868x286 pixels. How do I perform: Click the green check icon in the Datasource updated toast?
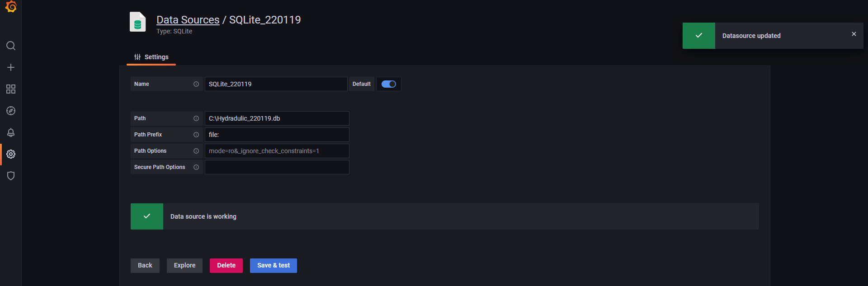[699, 35]
